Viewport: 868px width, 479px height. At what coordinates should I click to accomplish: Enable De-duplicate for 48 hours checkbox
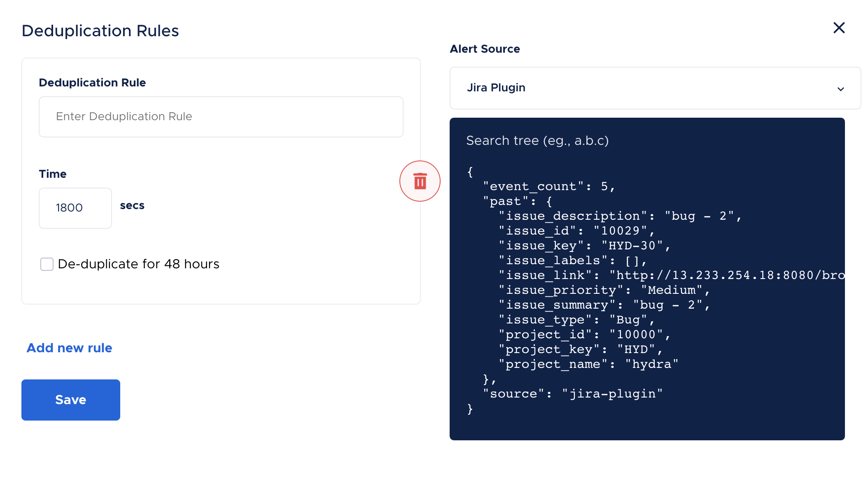(x=47, y=264)
